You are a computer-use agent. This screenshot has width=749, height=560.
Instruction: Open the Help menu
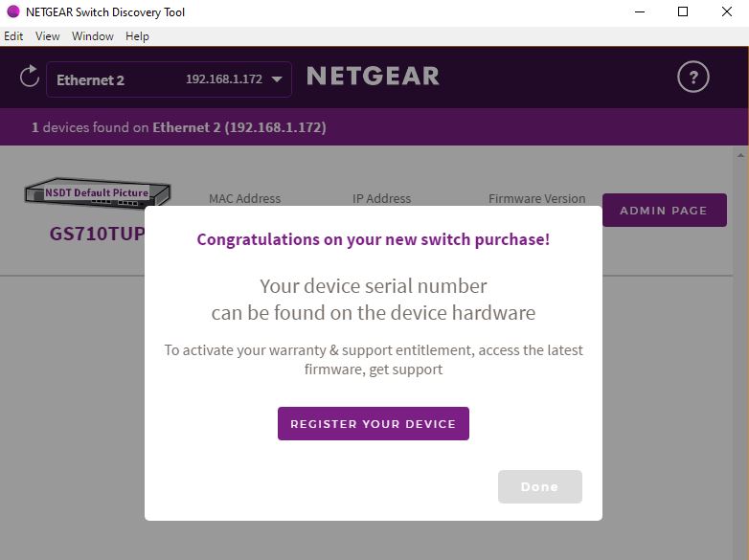137,36
